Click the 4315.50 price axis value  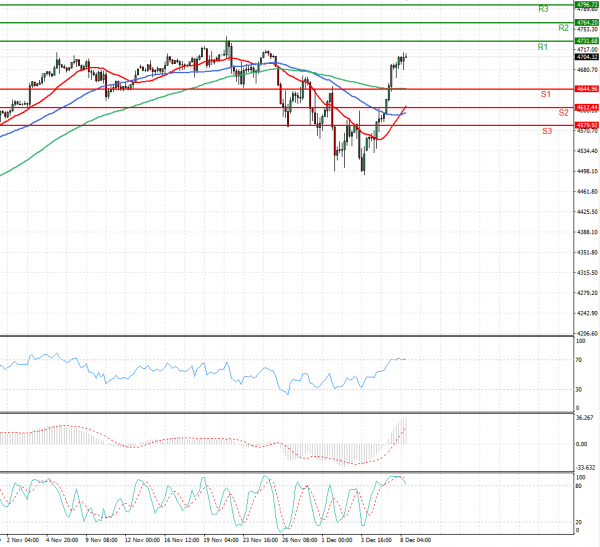coord(587,273)
